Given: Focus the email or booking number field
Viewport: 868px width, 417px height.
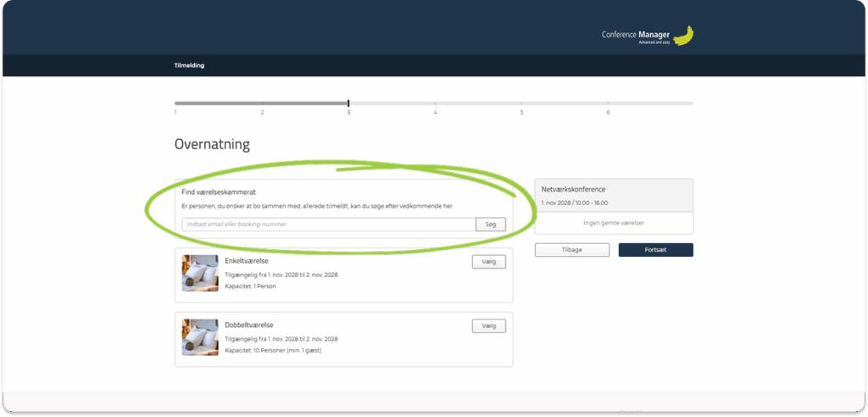Looking at the screenshot, I should tap(328, 225).
